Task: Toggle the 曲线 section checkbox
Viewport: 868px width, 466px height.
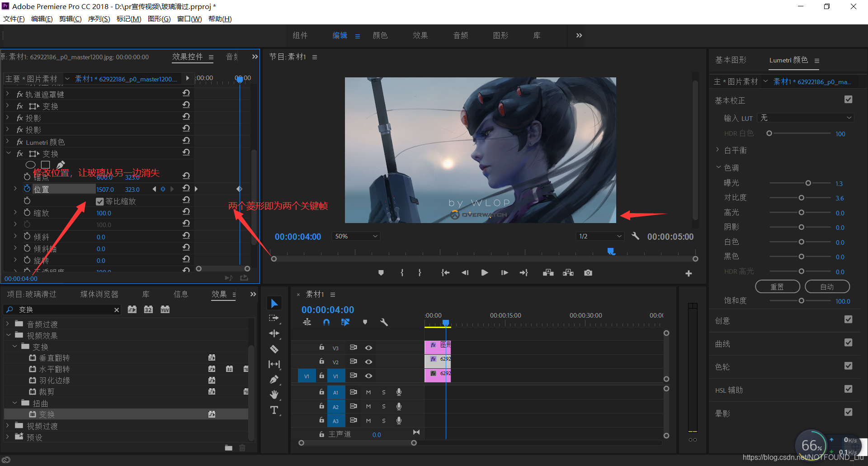Action: click(848, 342)
